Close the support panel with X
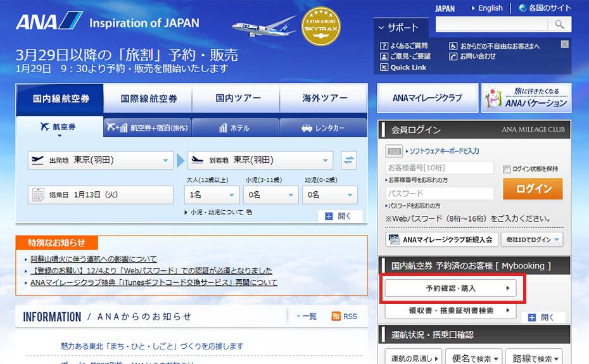The image size is (589, 364). pyautogui.click(x=564, y=44)
